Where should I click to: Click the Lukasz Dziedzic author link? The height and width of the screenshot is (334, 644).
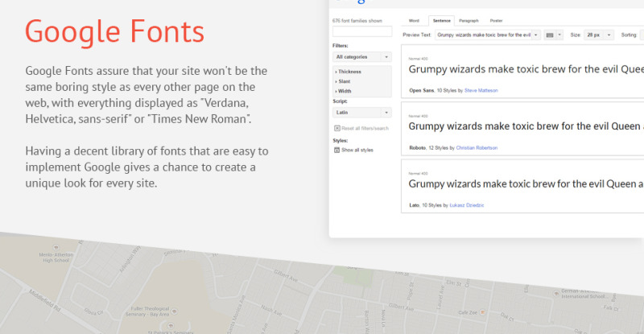(467, 205)
